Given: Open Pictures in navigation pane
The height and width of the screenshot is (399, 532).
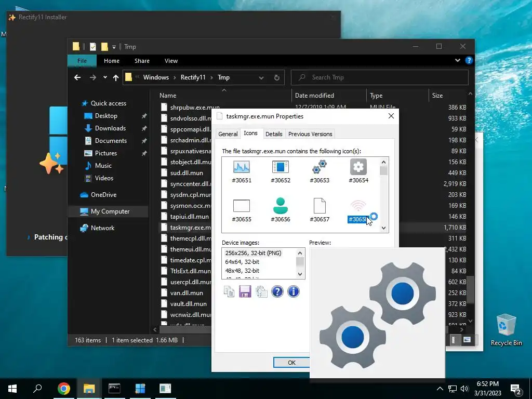Looking at the screenshot, I should tap(105, 153).
